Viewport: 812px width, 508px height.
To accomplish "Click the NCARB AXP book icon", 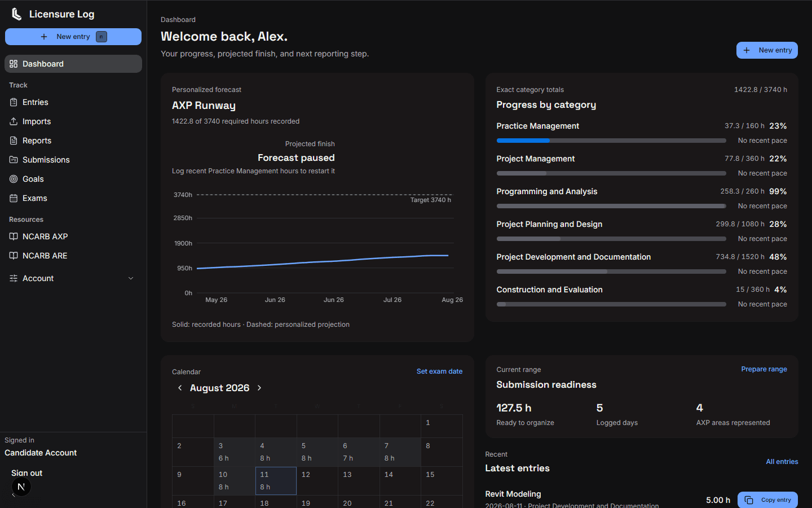I will click(x=14, y=237).
